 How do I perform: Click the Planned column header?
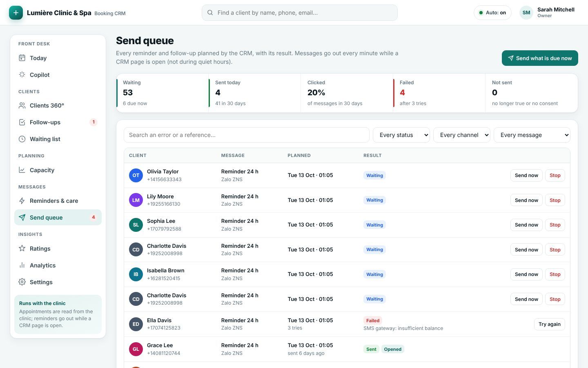pyautogui.click(x=299, y=155)
